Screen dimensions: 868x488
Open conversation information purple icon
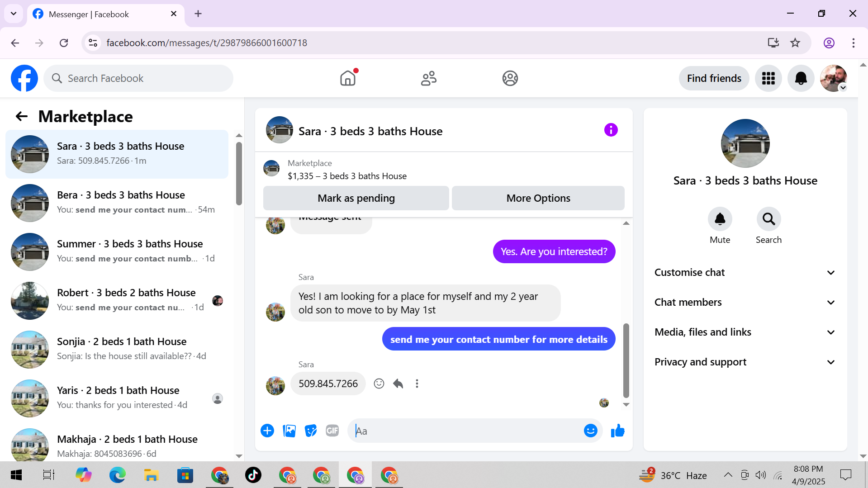611,130
